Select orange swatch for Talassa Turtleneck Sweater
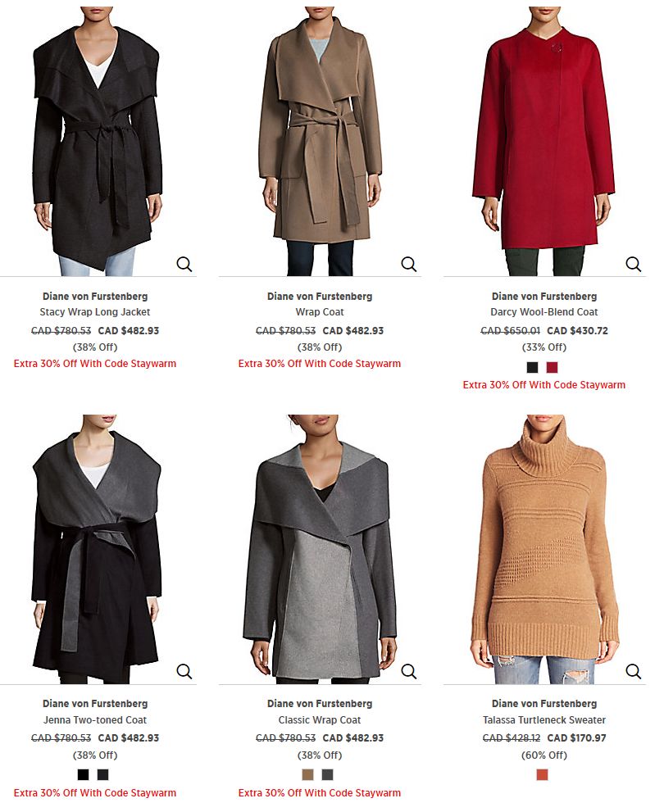The image size is (664, 812). (543, 774)
